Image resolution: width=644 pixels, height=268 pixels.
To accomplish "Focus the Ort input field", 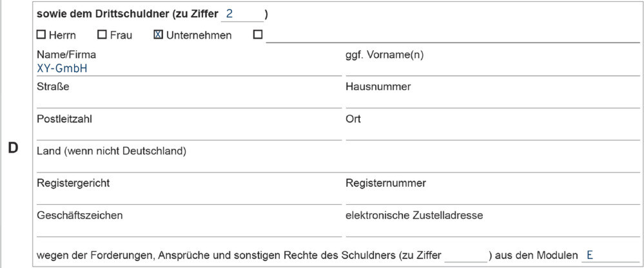I will (493, 133).
